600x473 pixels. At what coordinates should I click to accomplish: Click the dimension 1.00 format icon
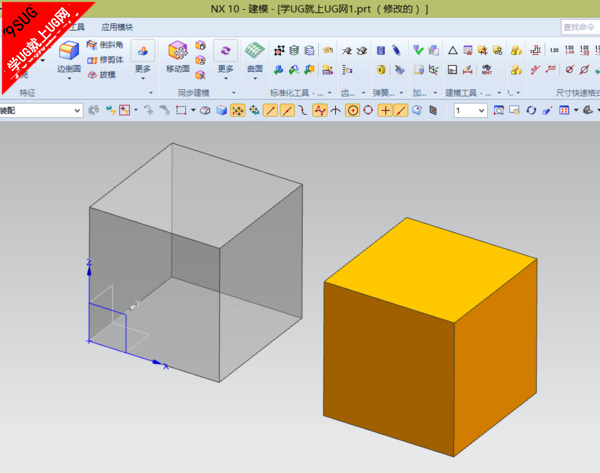tap(554, 50)
